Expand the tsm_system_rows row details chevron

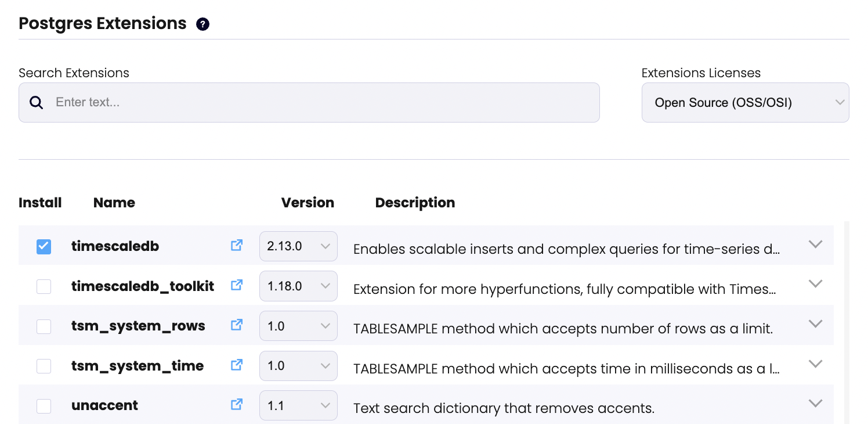click(x=816, y=324)
